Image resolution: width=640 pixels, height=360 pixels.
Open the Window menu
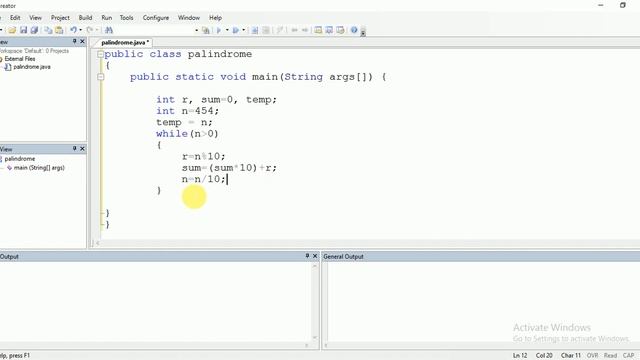189,18
